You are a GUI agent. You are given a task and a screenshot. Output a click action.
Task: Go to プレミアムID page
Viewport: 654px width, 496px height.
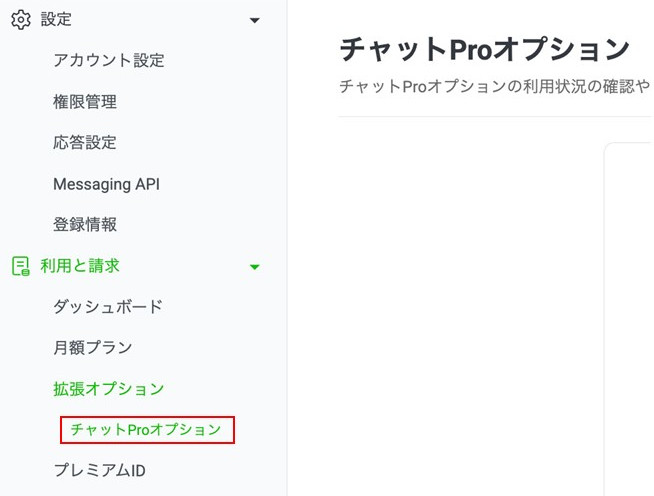100,470
